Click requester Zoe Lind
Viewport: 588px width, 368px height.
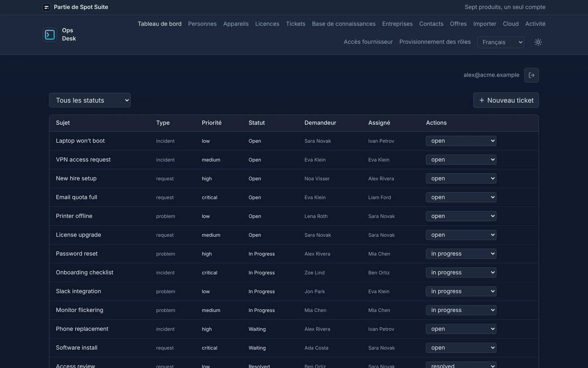click(314, 273)
